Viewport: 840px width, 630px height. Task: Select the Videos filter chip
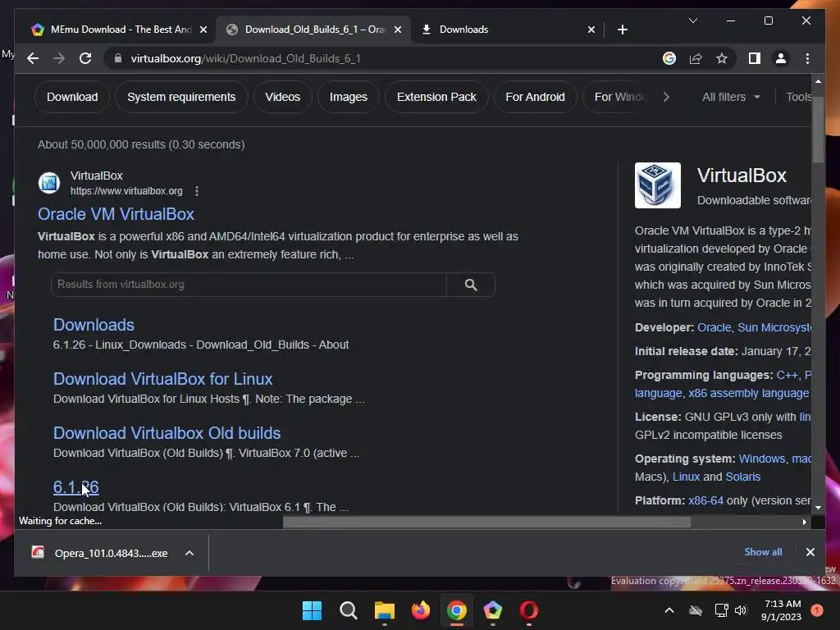282,97
